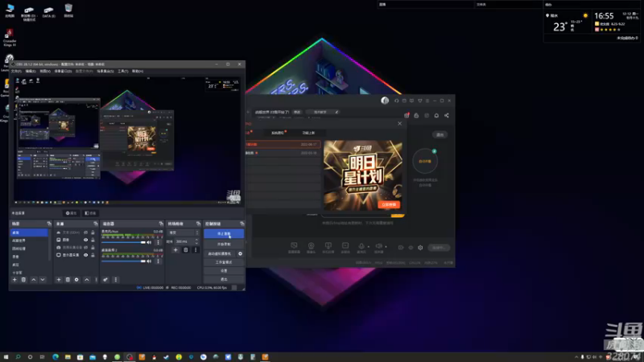Toggle visibility of Video Capture Device source

86,248
